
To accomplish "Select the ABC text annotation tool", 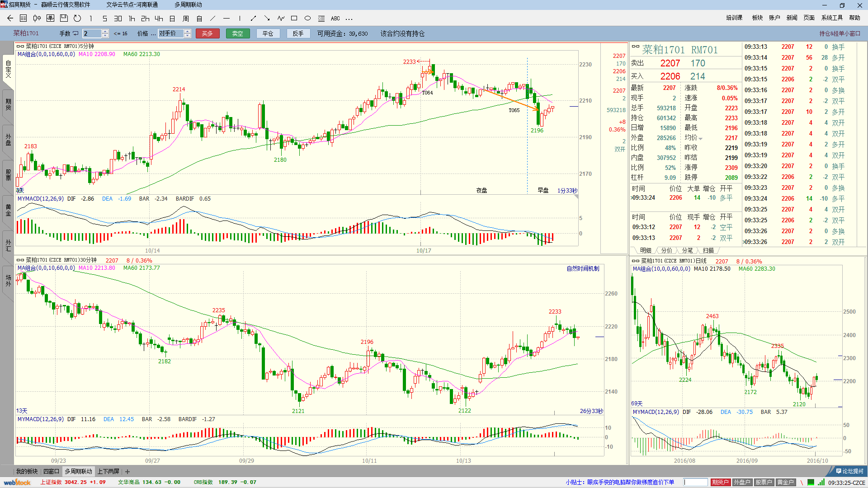I will (x=335, y=19).
